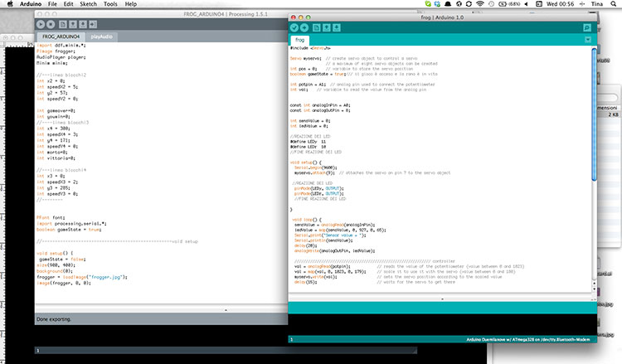Open the Arduino Serial Monitor

(x=587, y=27)
